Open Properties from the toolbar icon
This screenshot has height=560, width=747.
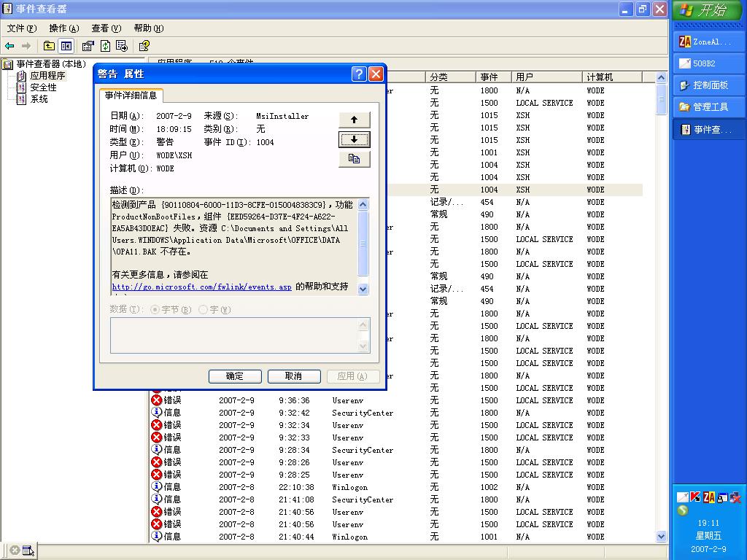pyautogui.click(x=88, y=46)
